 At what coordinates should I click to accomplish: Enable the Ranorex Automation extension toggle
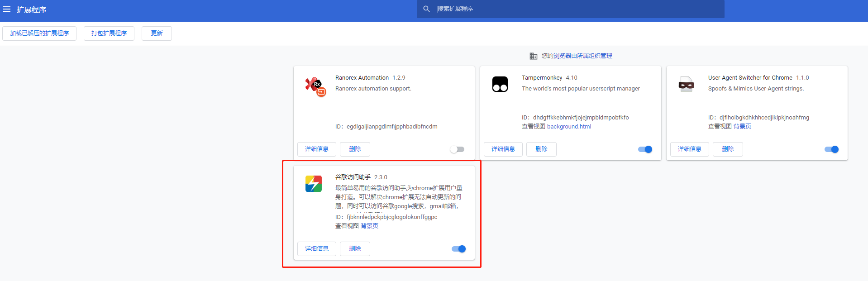pyautogui.click(x=457, y=149)
